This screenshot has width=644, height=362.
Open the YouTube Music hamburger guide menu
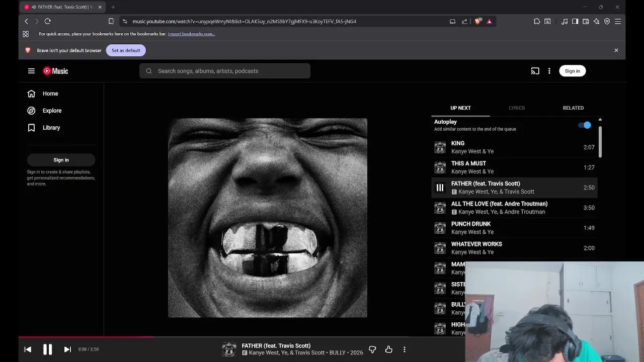tap(31, 71)
